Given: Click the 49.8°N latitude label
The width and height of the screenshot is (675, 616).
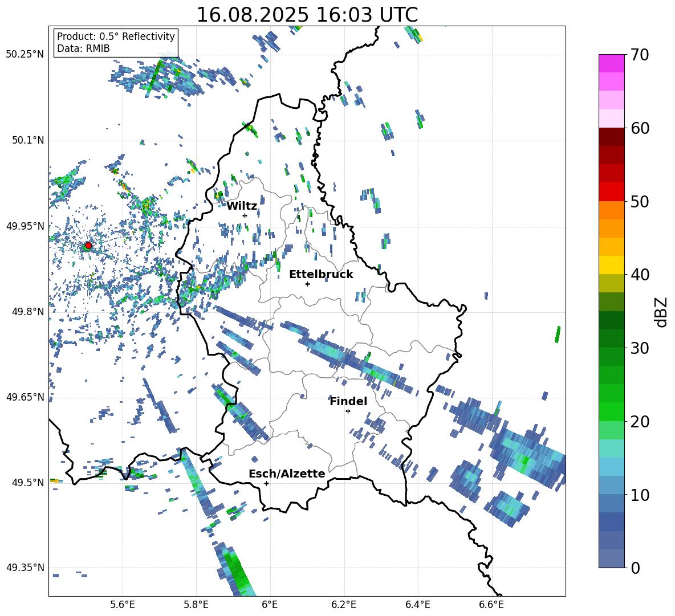Looking at the screenshot, I should coord(27,312).
